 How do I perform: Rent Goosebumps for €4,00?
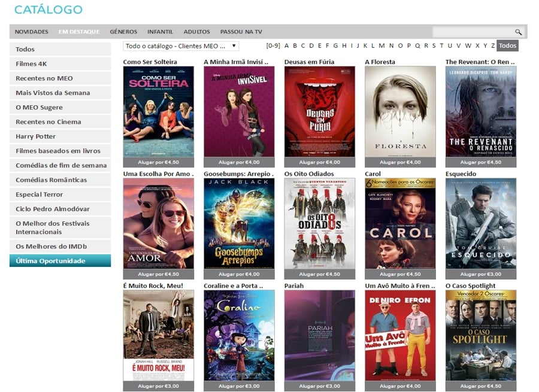coord(239,274)
